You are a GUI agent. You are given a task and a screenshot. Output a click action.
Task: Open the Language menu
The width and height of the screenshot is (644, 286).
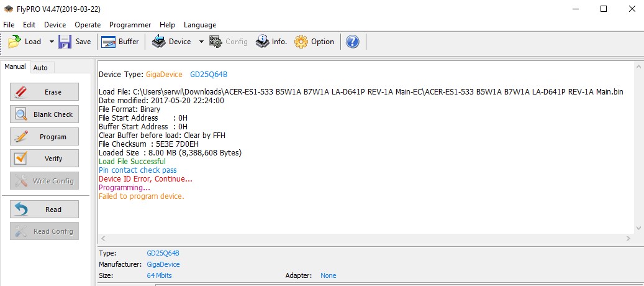[200, 25]
